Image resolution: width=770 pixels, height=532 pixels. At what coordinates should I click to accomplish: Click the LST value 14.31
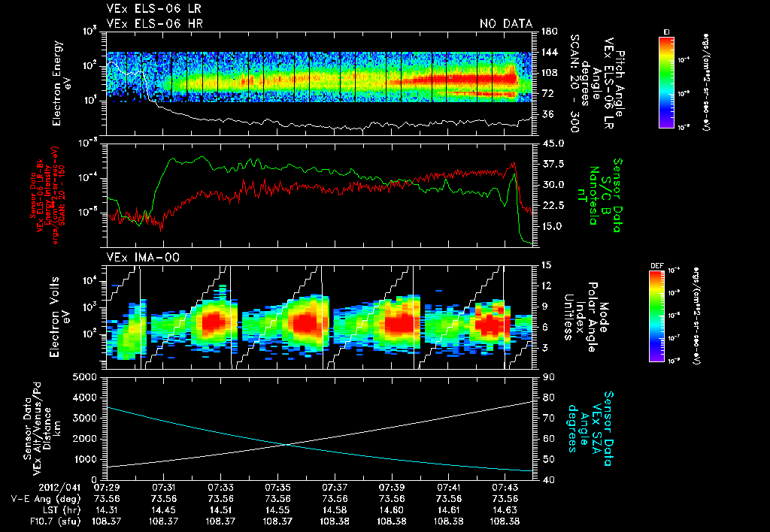coord(107,510)
